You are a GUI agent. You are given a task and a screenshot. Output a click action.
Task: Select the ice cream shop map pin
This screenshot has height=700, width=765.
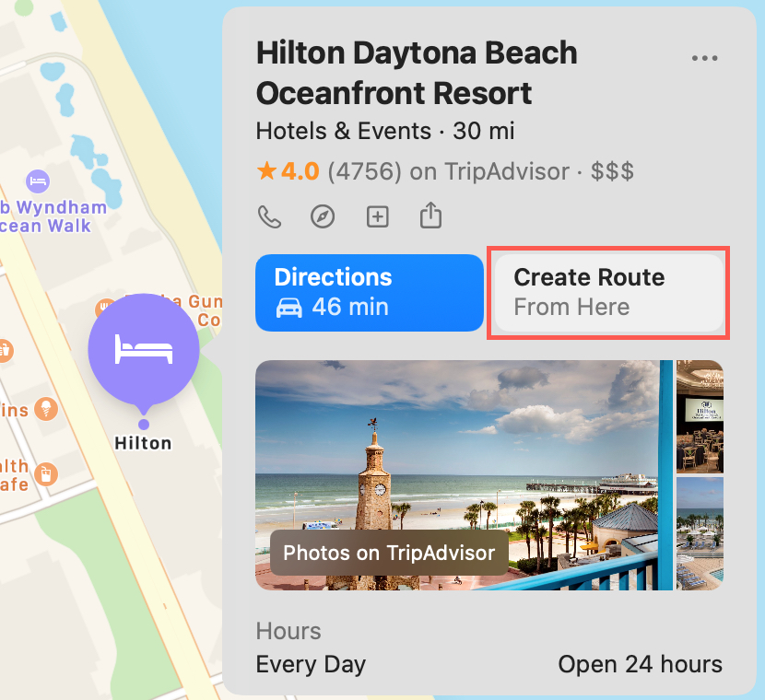click(46, 409)
